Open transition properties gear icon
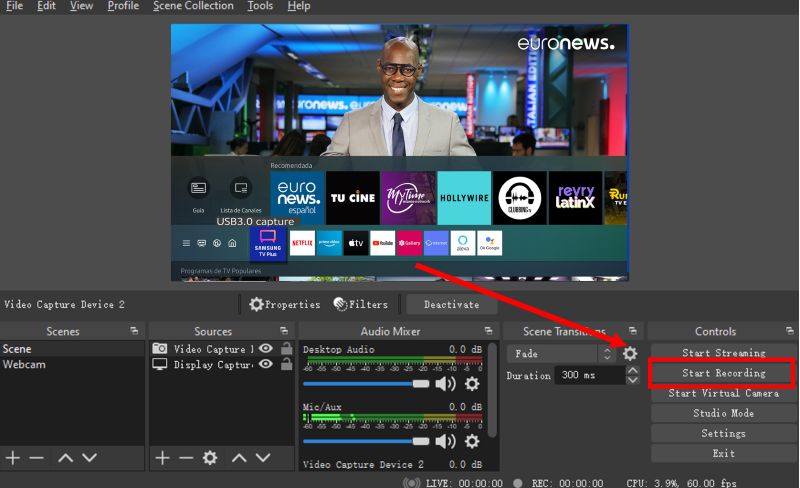The height and width of the screenshot is (488, 800). [x=630, y=353]
